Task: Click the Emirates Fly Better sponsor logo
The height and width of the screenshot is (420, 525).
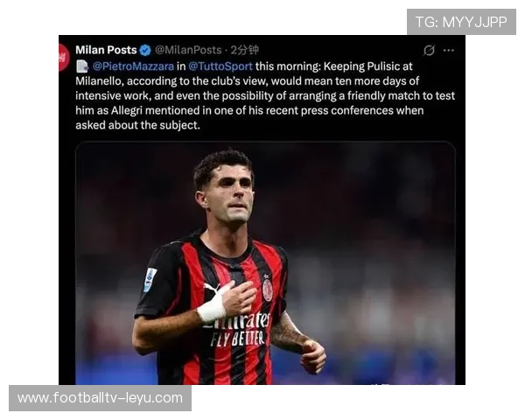Action: tap(236, 329)
